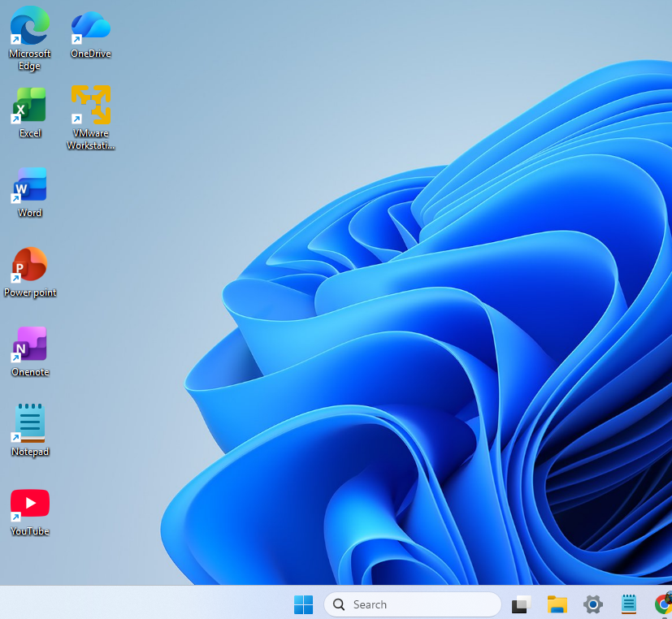The image size is (672, 619).
Task: Select the OneDrive cloud icon
Action: point(90,26)
